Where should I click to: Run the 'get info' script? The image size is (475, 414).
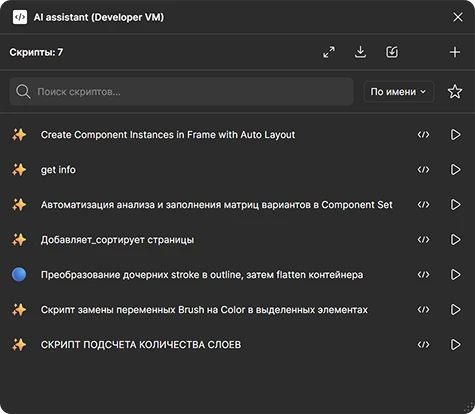[x=455, y=170]
